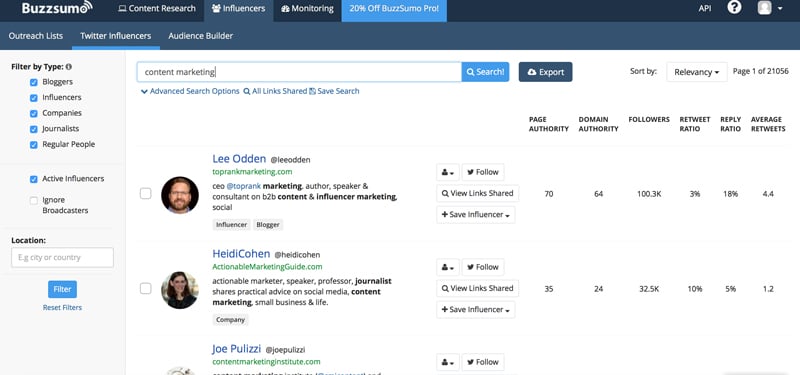800x375 pixels.
Task: Click the Domain Authority column header
Action: click(598, 124)
